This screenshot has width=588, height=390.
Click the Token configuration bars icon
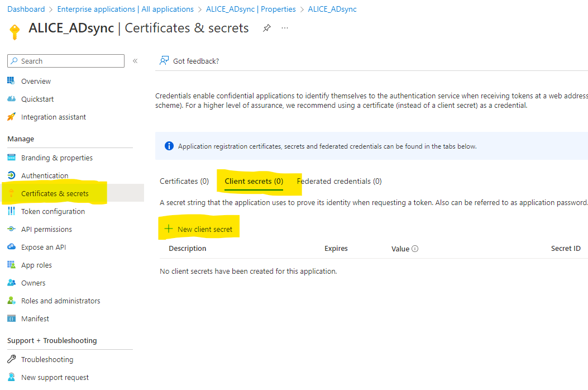11,211
